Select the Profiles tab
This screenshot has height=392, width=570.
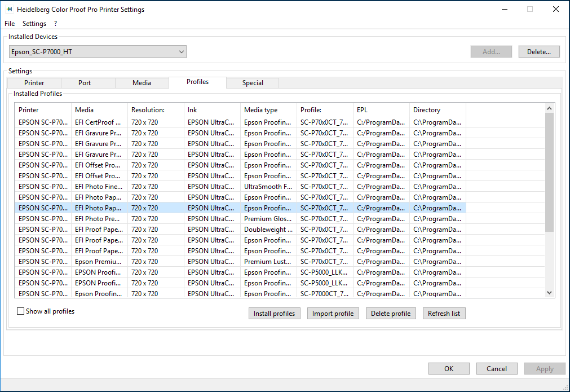[197, 82]
